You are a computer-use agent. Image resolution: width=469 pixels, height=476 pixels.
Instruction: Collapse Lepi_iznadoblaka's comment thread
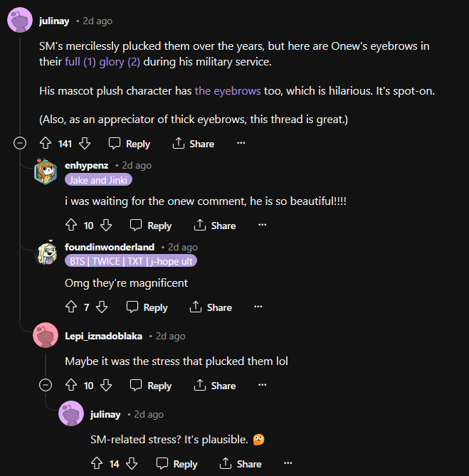[46, 386]
